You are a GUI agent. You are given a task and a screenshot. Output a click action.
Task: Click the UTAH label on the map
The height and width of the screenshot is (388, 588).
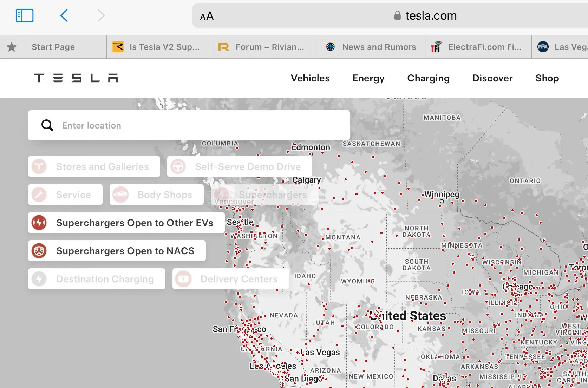click(326, 323)
